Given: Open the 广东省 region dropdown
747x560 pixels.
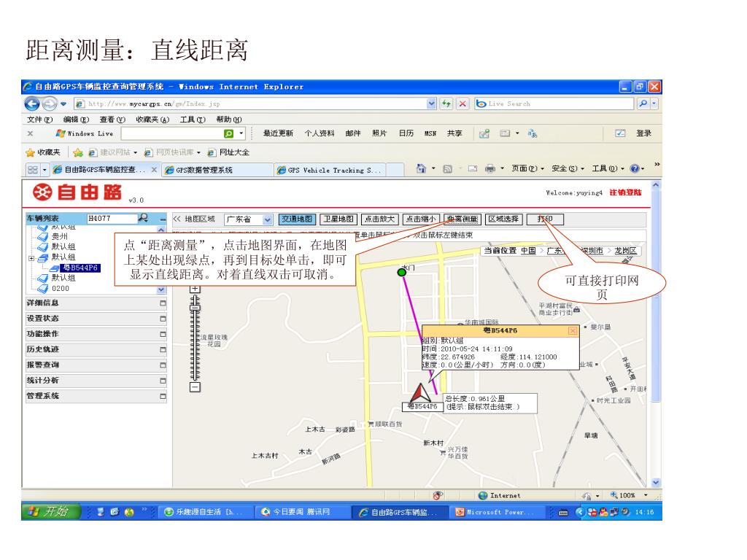Looking at the screenshot, I should [267, 219].
